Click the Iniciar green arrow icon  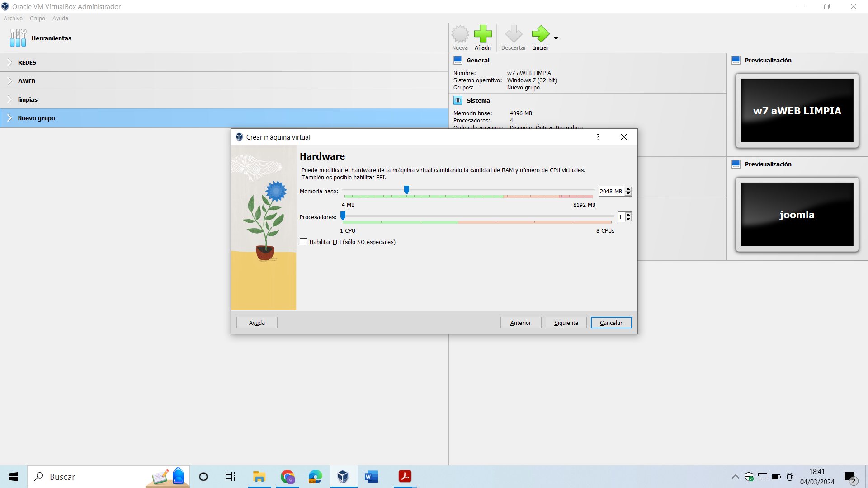(540, 34)
